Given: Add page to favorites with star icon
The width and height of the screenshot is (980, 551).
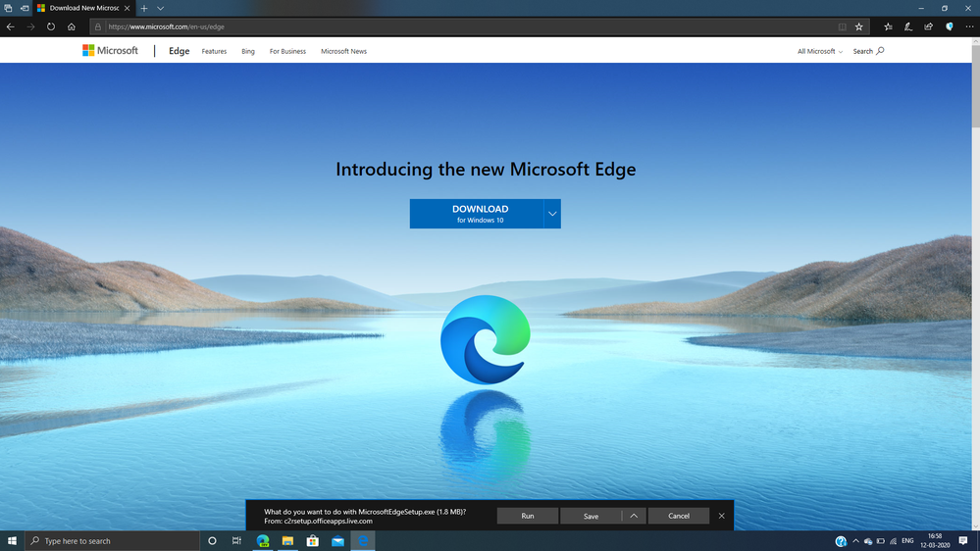Looking at the screenshot, I should point(859,26).
